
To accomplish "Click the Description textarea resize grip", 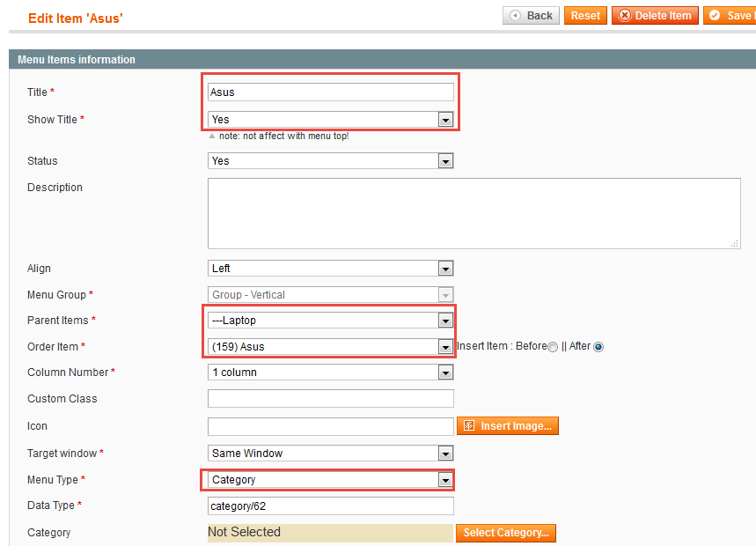I will point(734,244).
